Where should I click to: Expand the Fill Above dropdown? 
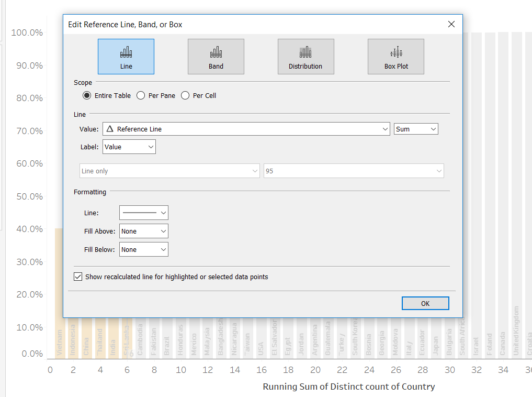click(144, 231)
